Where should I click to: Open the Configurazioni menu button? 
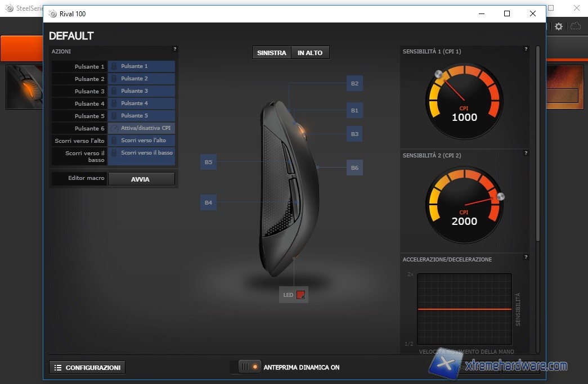(87, 368)
